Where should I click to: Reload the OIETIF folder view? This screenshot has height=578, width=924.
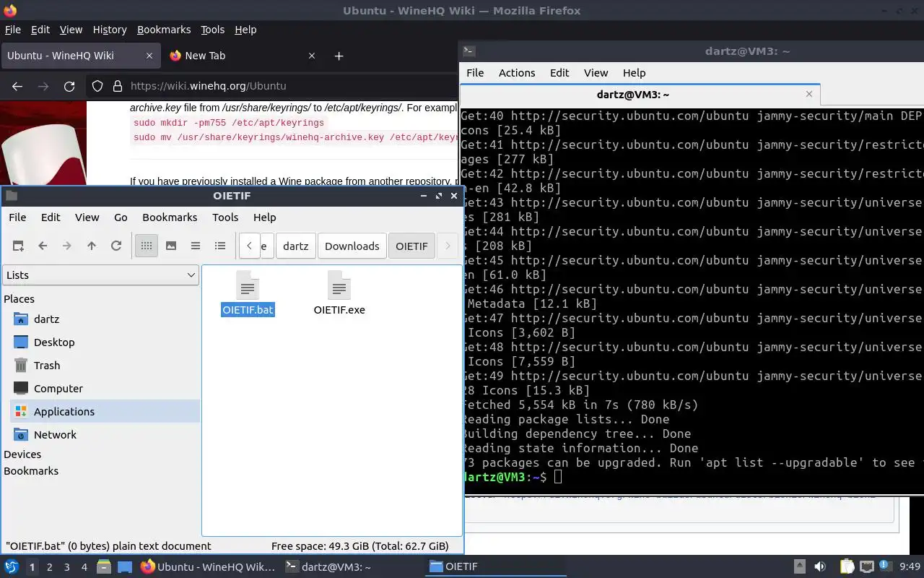tap(116, 246)
